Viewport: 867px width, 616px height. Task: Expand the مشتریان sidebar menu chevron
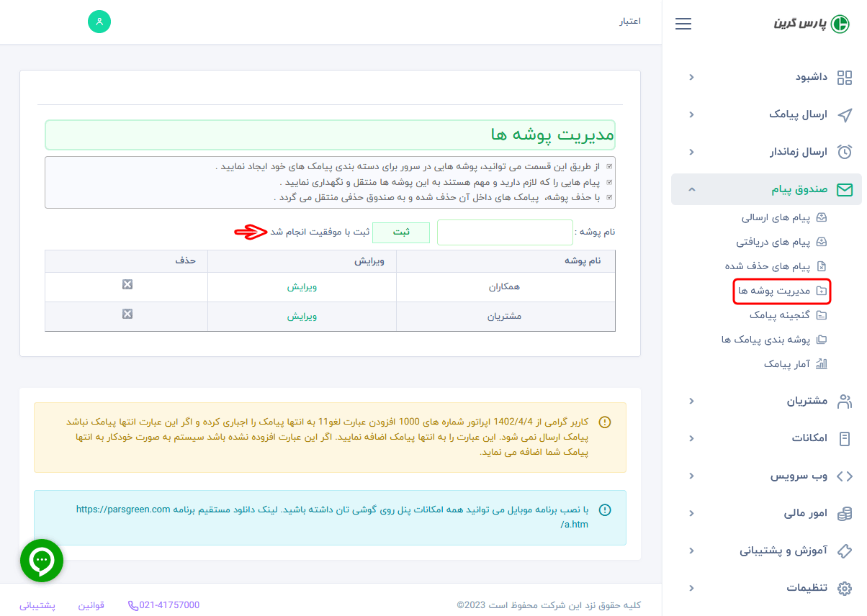tap(691, 402)
